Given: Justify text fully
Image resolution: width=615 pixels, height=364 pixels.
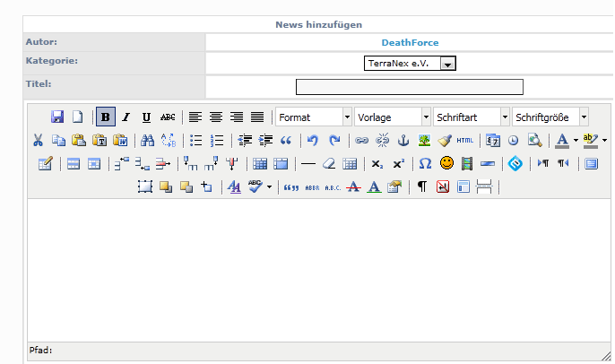Looking at the screenshot, I should click(x=257, y=117).
